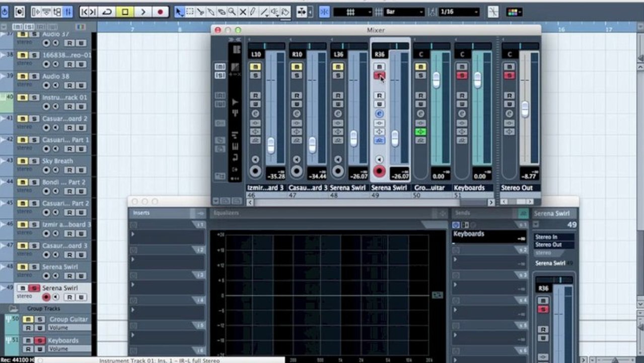Deactivate all solos in mixer common panel
This screenshot has width=644, height=363.
pos(220,75)
